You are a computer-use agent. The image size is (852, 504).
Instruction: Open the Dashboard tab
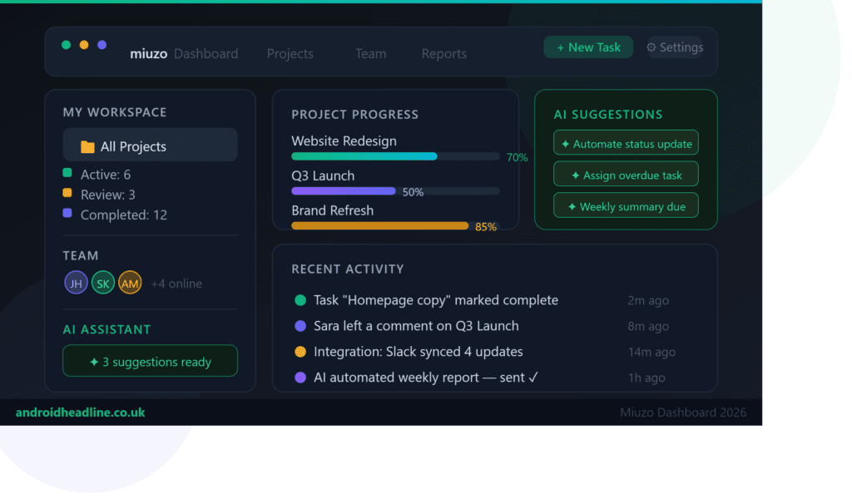coord(206,54)
